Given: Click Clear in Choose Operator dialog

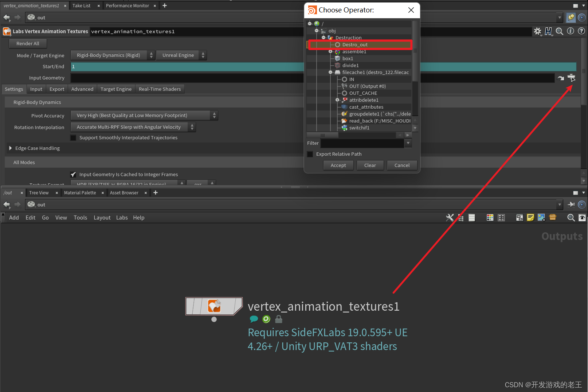Looking at the screenshot, I should pyautogui.click(x=370, y=165).
